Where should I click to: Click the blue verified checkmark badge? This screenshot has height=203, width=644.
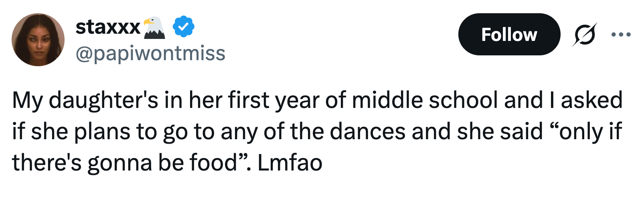pyautogui.click(x=183, y=27)
